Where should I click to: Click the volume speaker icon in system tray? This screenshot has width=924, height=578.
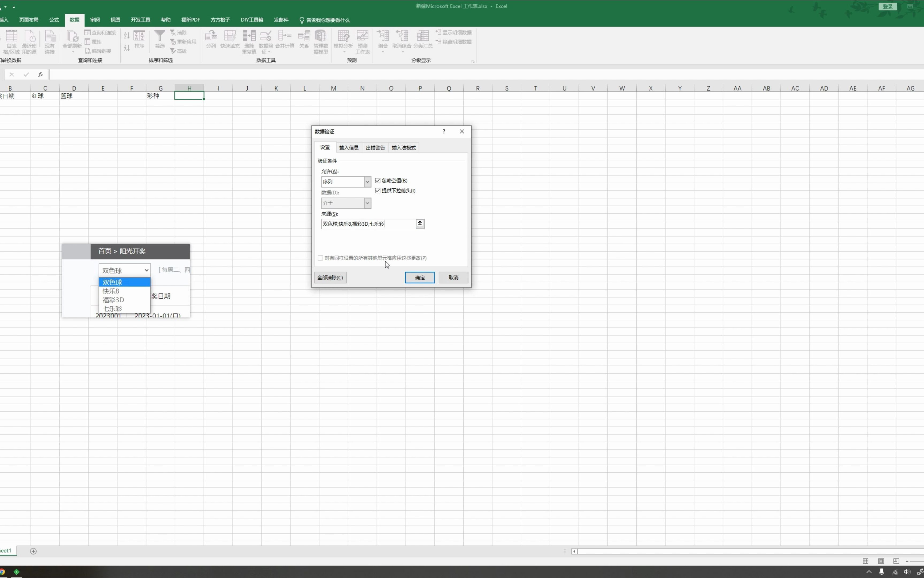pos(907,572)
